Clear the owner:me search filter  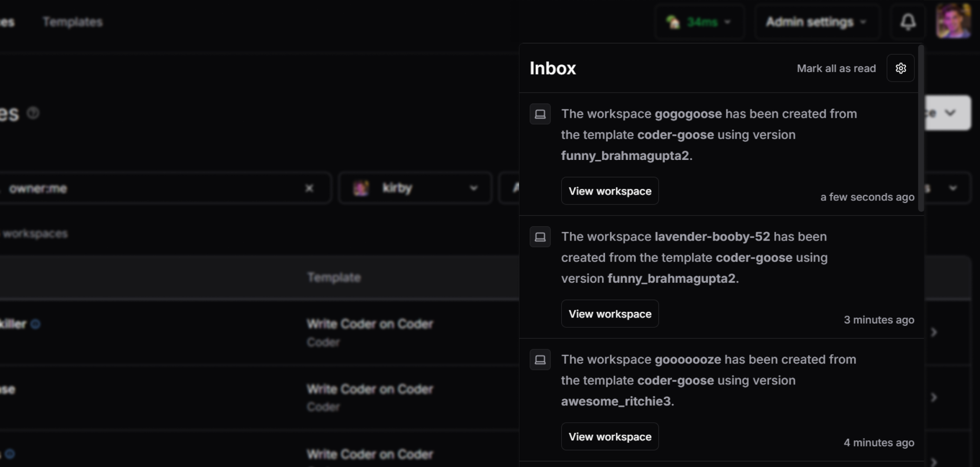pos(309,188)
